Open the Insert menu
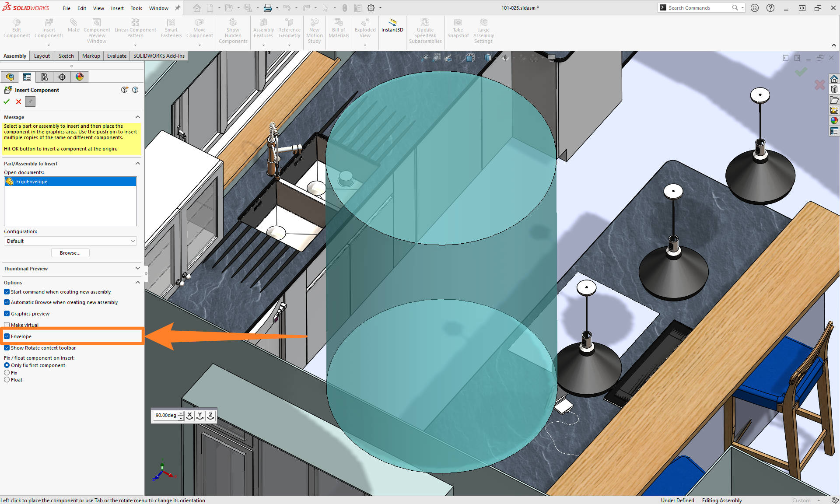Screen dimensions: 840x504 point(117,8)
